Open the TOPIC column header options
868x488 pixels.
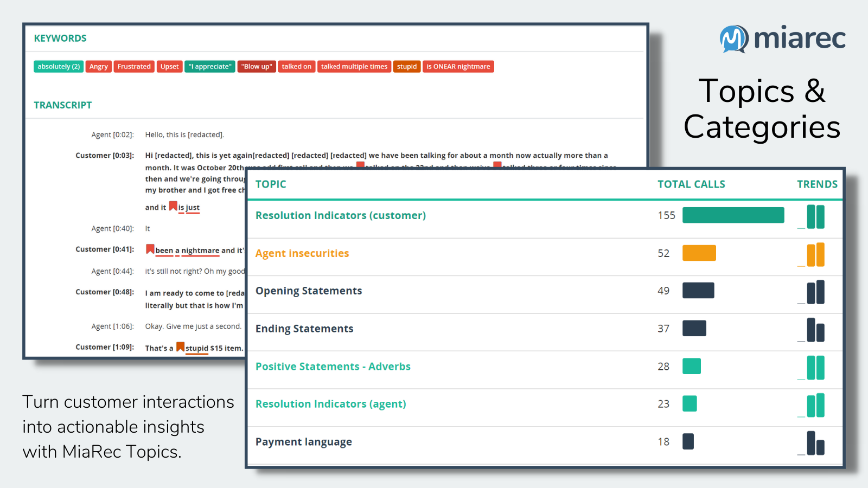coord(271,184)
